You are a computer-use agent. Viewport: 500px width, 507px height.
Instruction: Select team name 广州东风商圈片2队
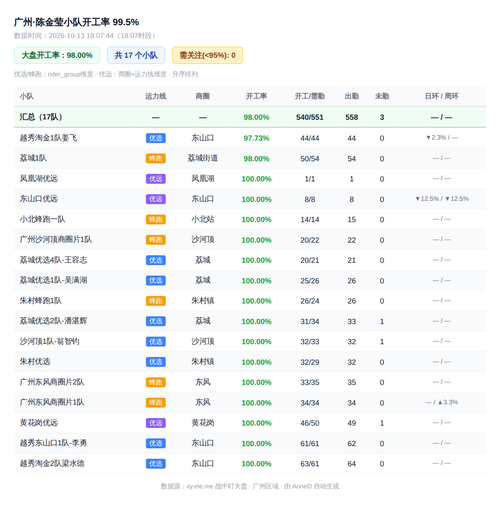coord(52,382)
